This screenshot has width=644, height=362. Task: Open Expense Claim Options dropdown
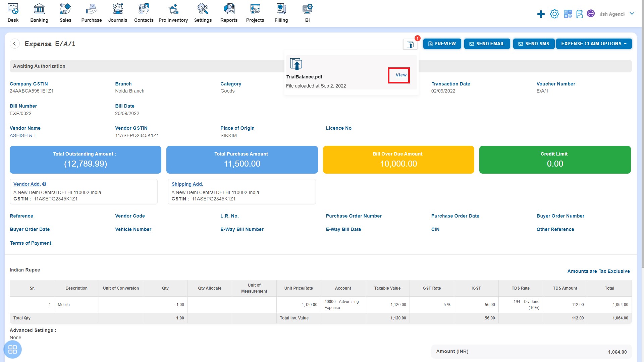[594, 43]
